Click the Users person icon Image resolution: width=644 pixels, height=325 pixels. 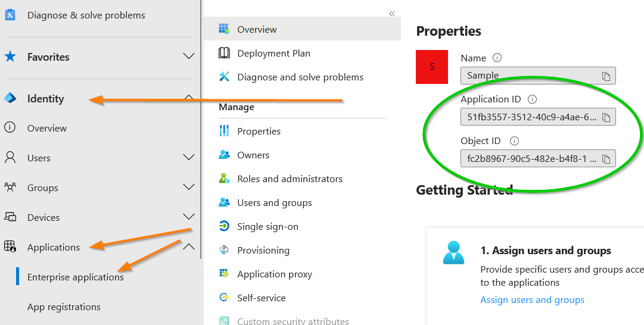coord(10,158)
